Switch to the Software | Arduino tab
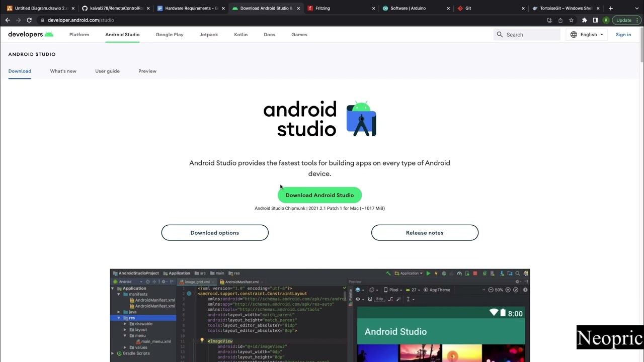The width and height of the screenshot is (644, 362). [x=416, y=8]
